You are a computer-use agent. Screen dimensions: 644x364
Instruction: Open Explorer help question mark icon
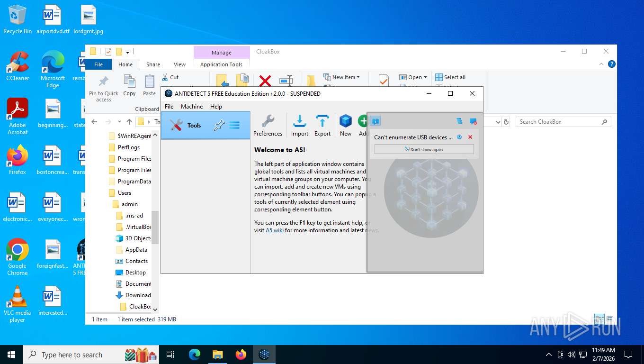(x=611, y=64)
